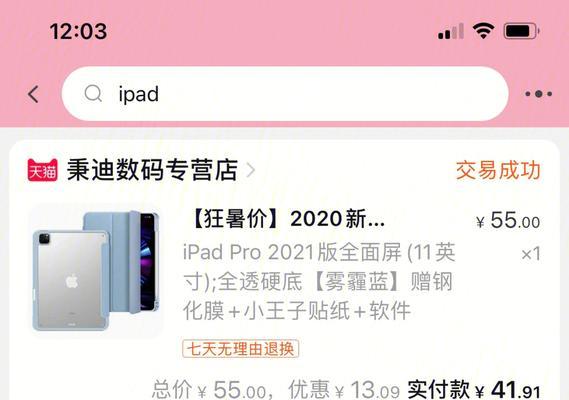This screenshot has width=569, height=400.
Task: Tap the 实付款 ¥41.91 amount
Action: click(474, 390)
